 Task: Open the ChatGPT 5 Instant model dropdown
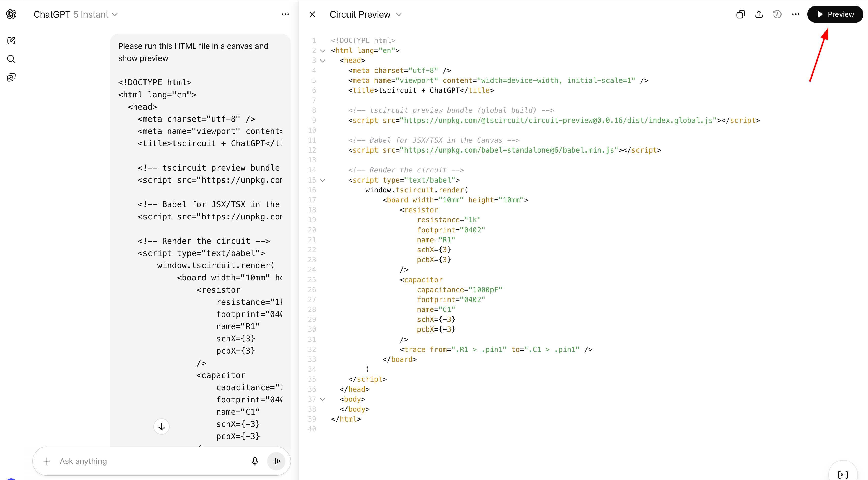76,14
